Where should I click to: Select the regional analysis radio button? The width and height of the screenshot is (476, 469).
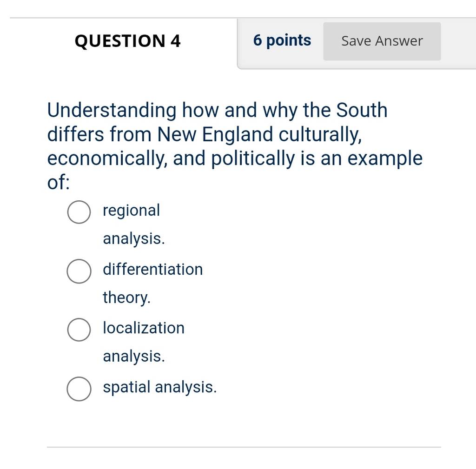coord(79,212)
